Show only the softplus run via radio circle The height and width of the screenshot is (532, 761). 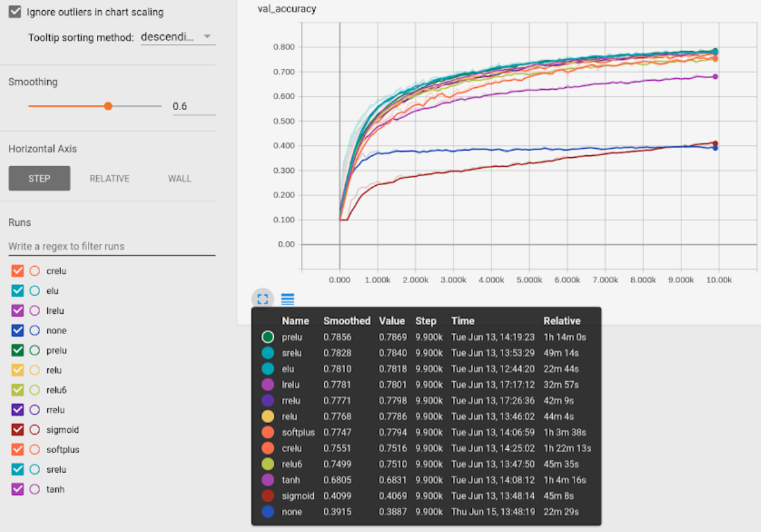34,449
